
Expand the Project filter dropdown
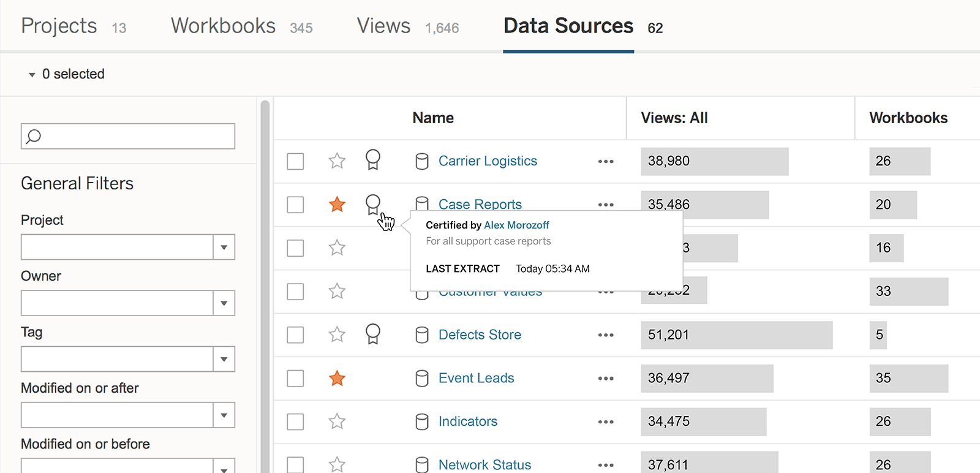224,248
